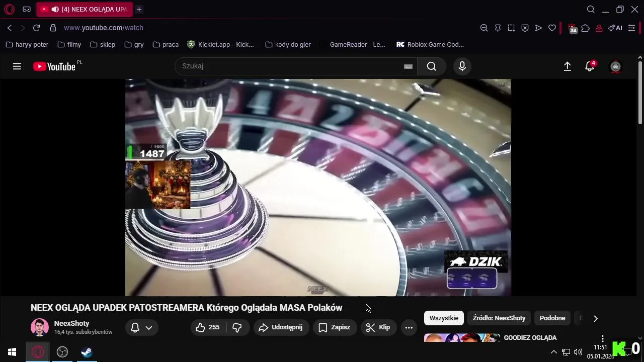This screenshot has height=362, width=644.
Task: Open the Opera AI assistant
Action: click(x=615, y=28)
